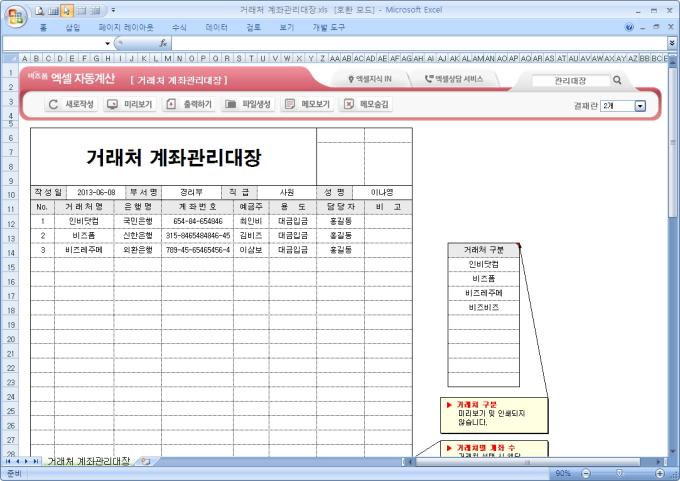Image resolution: width=680 pixels, height=481 pixels.
Task: Click the 출력하기 button
Action: tap(189, 104)
